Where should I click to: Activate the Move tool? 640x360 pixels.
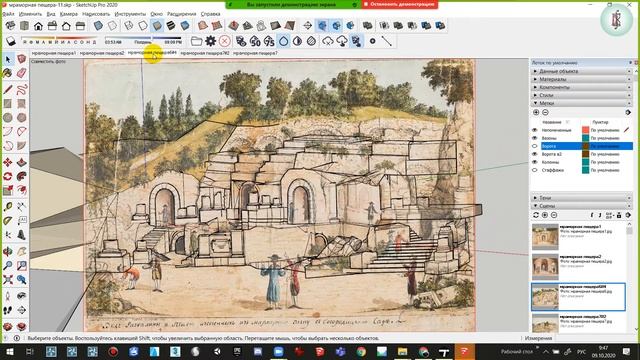pyautogui.click(x=8, y=162)
